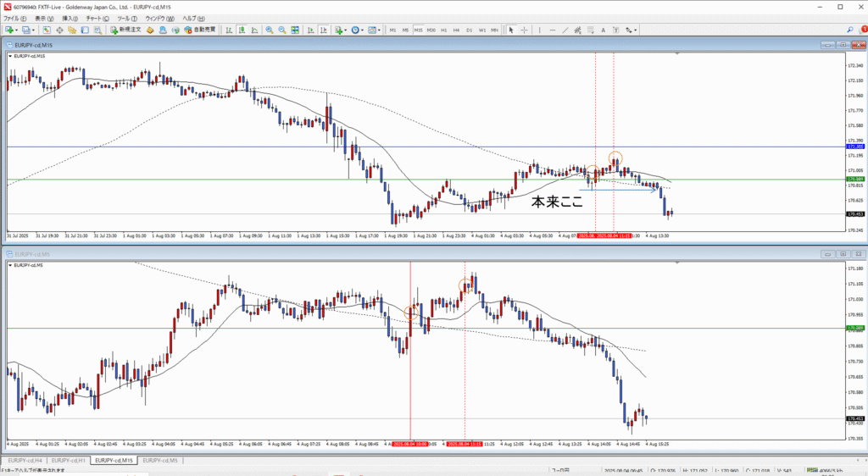This screenshot has width=868, height=476.
Task: Open the arrows objects dropdown
Action: pyautogui.click(x=631, y=30)
